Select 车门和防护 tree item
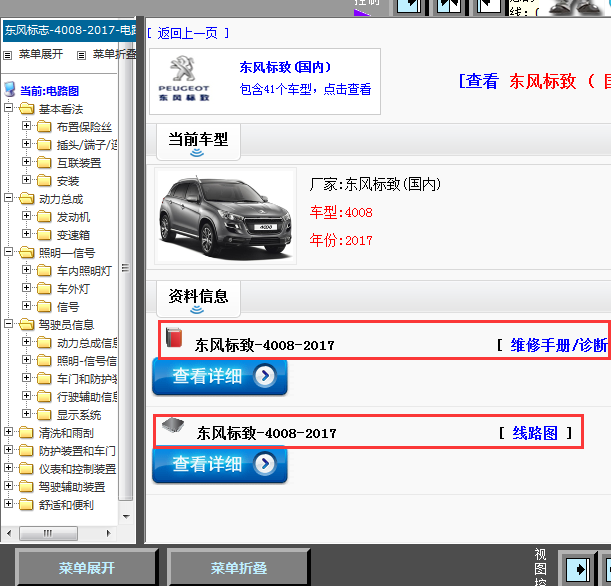Screen dimensions: 611x586 pos(87,379)
